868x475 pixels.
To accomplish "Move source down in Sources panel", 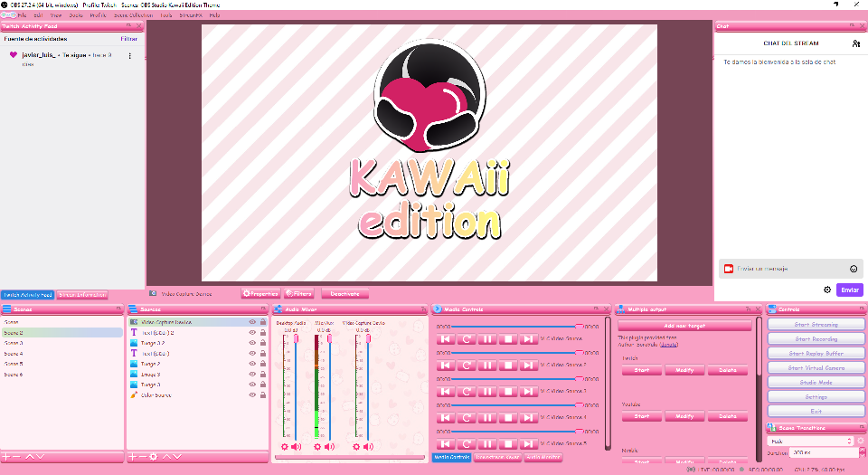I will (x=176, y=457).
